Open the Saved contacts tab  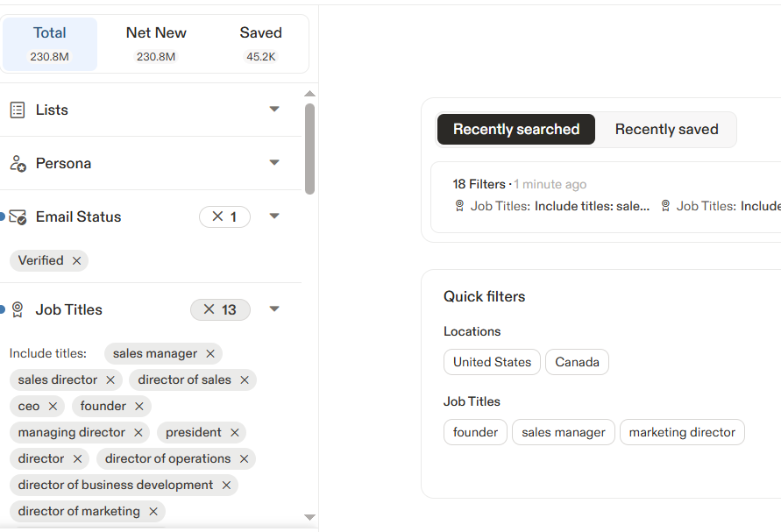[260, 43]
